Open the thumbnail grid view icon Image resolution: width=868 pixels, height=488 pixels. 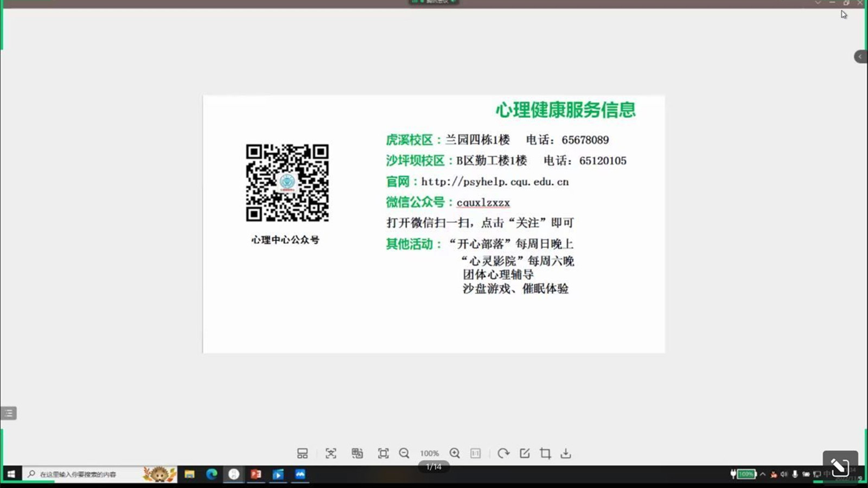302,453
